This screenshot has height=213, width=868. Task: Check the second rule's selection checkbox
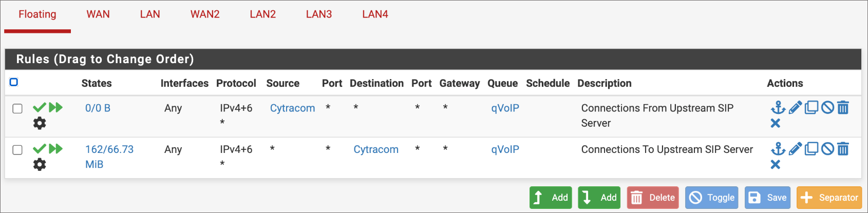17,150
